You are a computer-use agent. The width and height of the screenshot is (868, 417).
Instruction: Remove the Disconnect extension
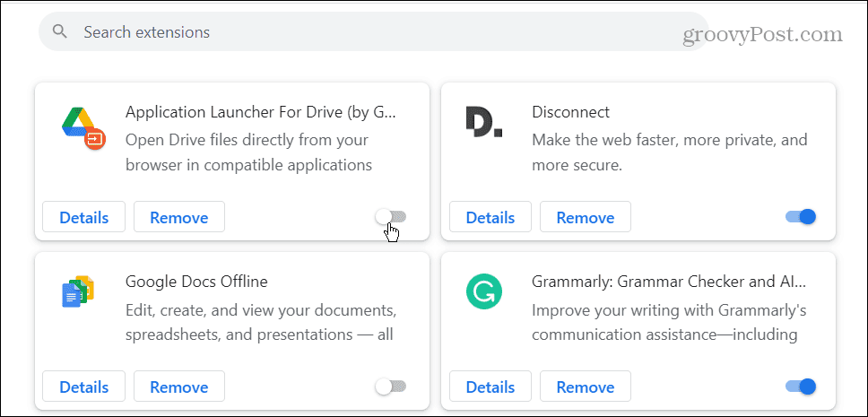coord(586,217)
